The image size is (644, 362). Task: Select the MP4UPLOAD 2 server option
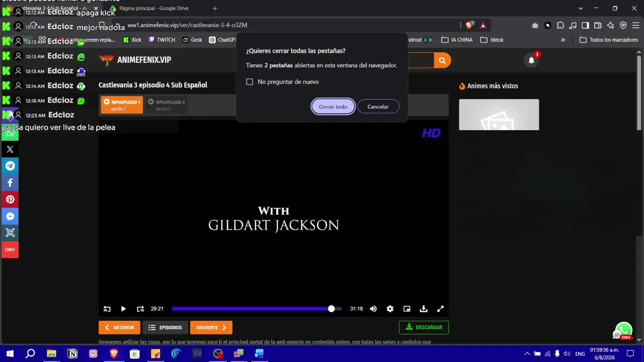tap(166, 105)
